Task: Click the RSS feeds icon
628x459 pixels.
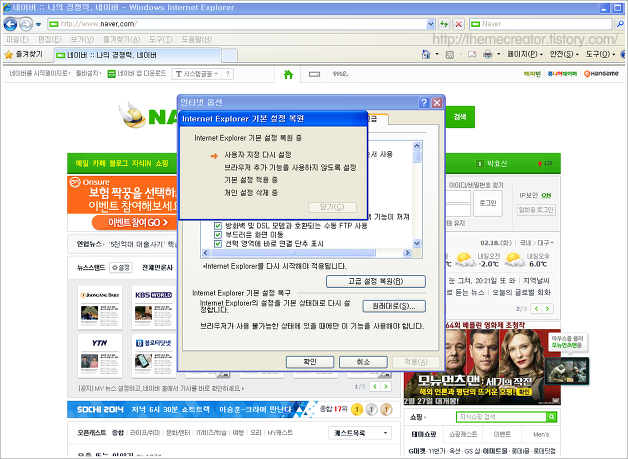Action: [450, 54]
